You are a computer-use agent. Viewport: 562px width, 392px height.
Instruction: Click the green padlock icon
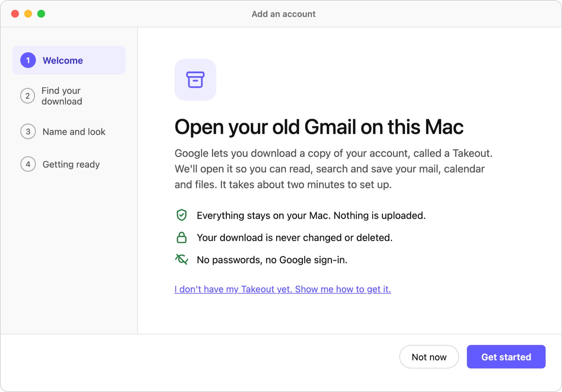[x=182, y=237]
